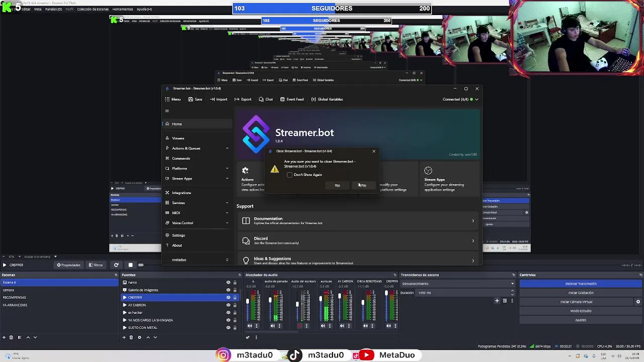644x362 pixels.
Task: Expand Voice Control sidebar chevron
Action: coord(227,223)
